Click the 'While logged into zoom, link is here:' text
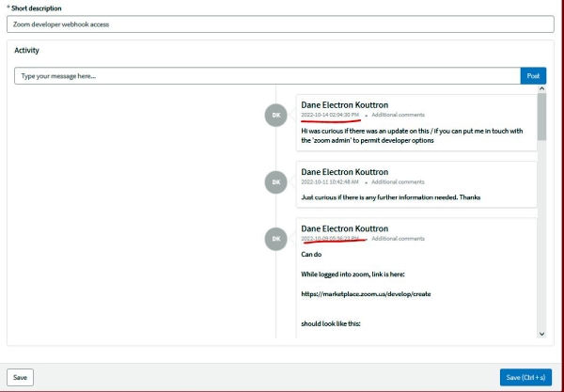 [352, 274]
